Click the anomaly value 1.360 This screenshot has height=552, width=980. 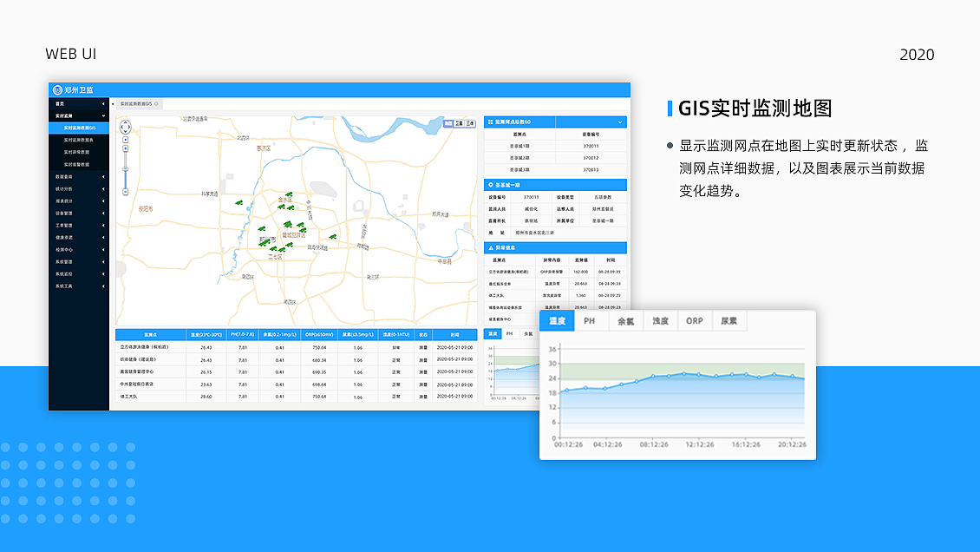[580, 296]
